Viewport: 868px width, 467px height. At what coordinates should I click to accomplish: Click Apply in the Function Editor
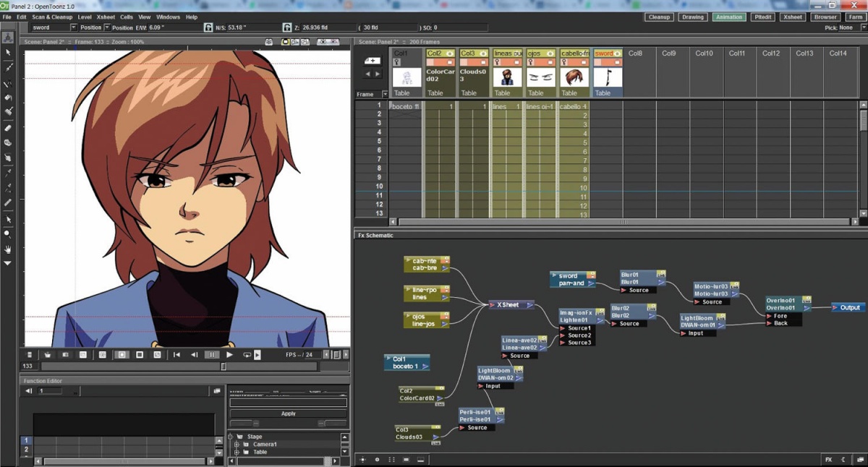click(x=289, y=414)
